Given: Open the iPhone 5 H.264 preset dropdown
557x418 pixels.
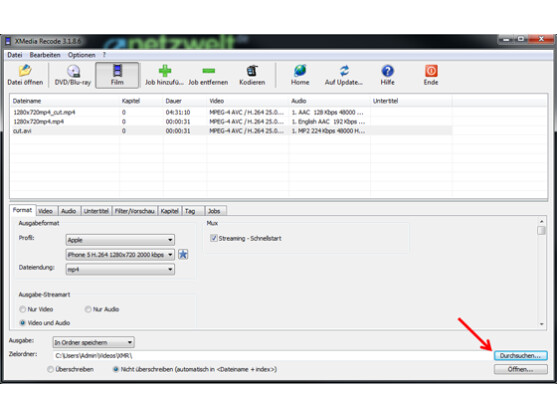Looking at the screenshot, I should (x=120, y=255).
